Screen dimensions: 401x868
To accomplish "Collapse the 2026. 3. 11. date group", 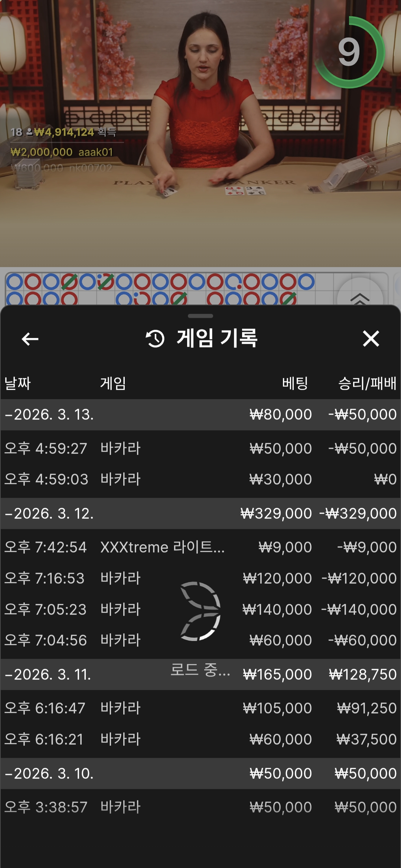I will (48, 674).
